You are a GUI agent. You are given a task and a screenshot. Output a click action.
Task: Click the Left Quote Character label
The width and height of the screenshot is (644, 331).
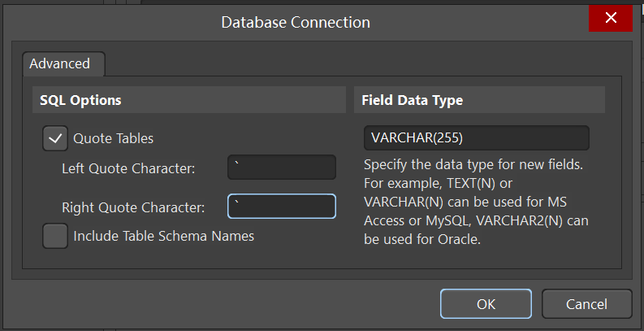click(x=128, y=168)
